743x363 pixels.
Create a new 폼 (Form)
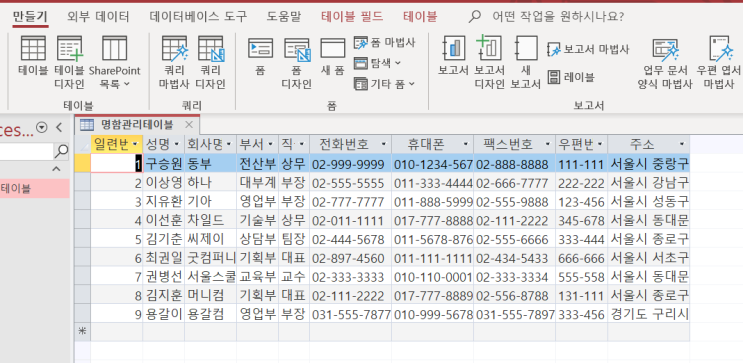tap(260, 56)
